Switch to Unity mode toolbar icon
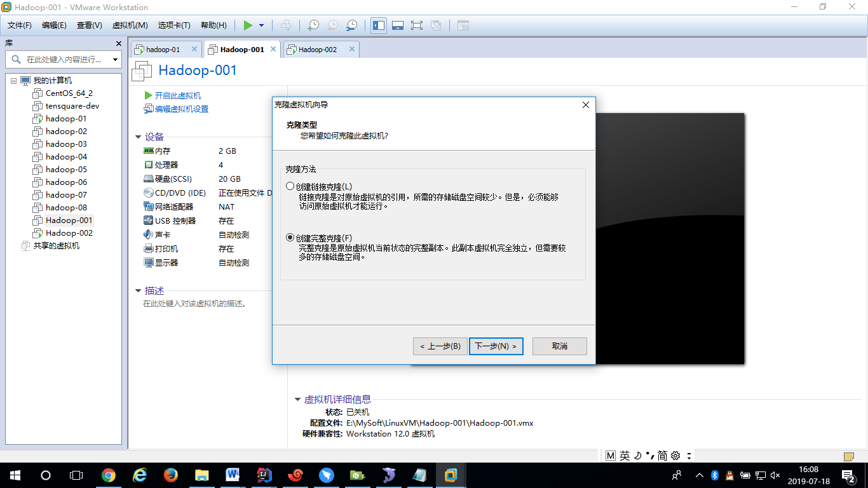 (x=435, y=25)
